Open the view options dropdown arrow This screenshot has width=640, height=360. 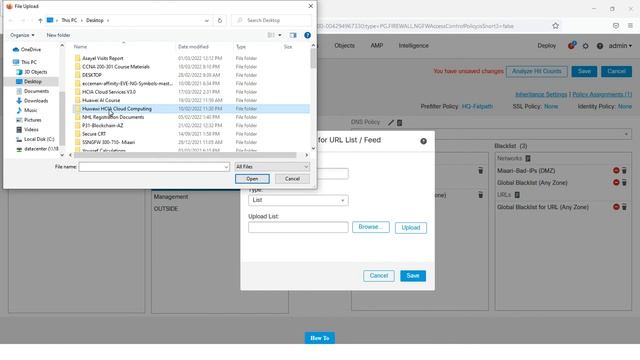point(280,35)
